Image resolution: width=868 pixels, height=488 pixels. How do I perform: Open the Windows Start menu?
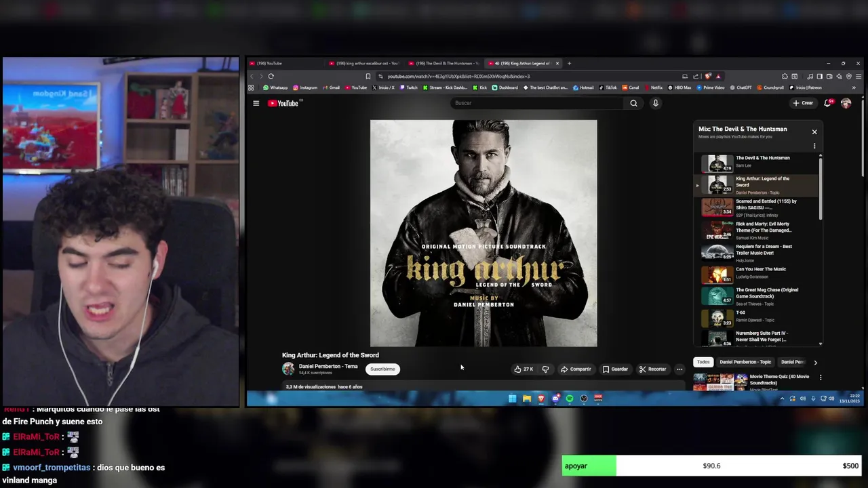(x=513, y=399)
